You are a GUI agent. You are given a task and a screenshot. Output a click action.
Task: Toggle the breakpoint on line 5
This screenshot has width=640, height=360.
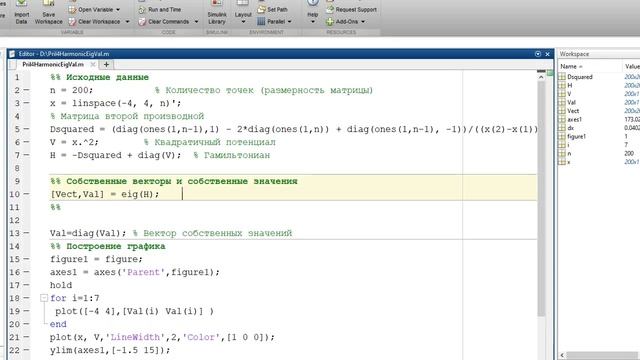[26, 129]
